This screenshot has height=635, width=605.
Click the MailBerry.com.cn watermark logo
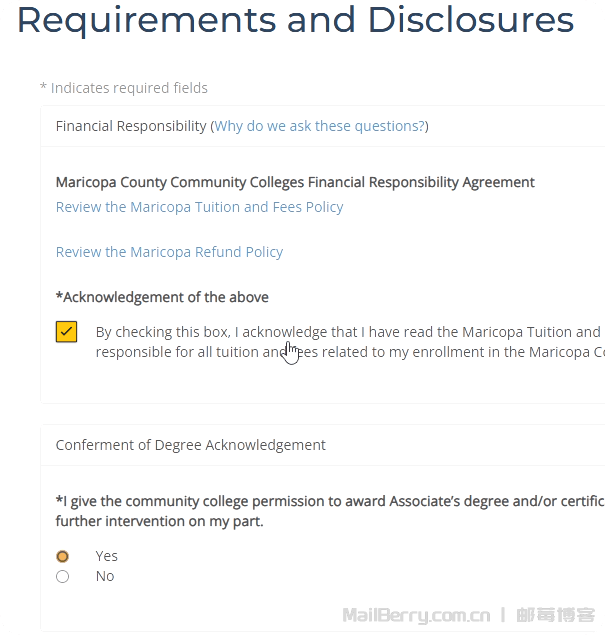(416, 615)
